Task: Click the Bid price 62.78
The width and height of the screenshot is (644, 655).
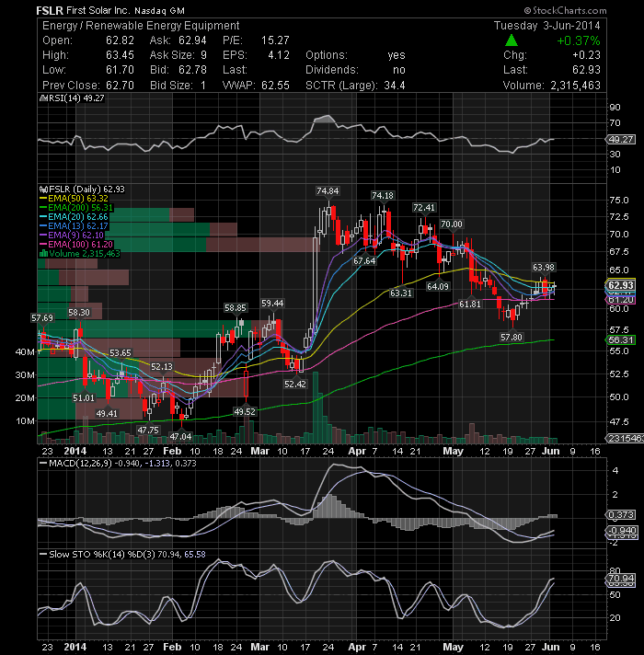Action: click(192, 70)
